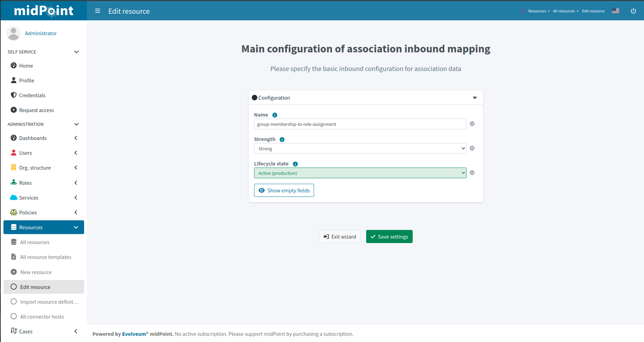
Task: Click the administrator avatar image
Action: 13,33
